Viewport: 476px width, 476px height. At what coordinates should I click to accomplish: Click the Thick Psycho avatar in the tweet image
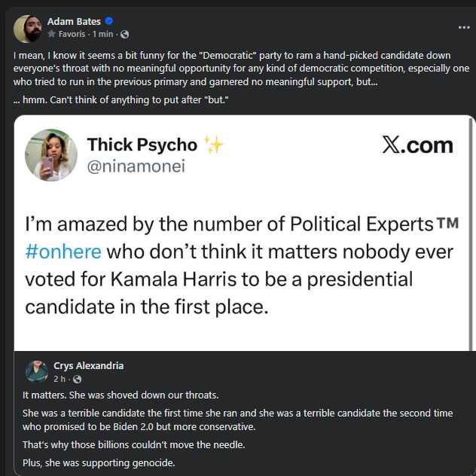pyautogui.click(x=51, y=155)
